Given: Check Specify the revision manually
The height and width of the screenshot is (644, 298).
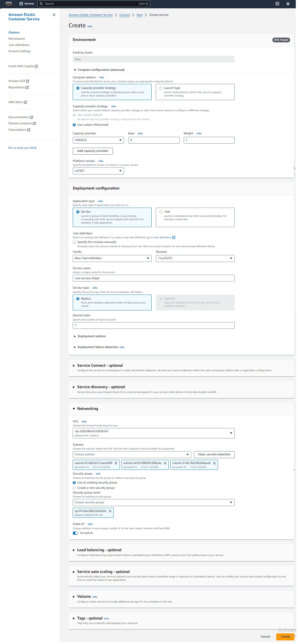Looking at the screenshot, I should 74,242.
